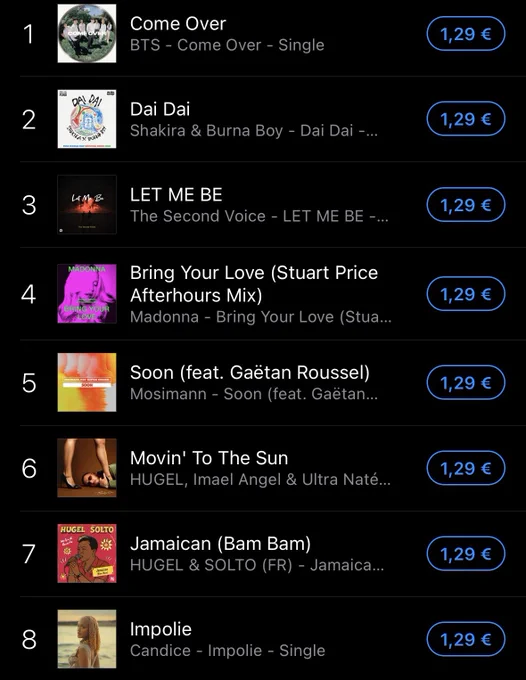
Task: Open the red Hugel Solto cover art
Action: tap(87, 553)
